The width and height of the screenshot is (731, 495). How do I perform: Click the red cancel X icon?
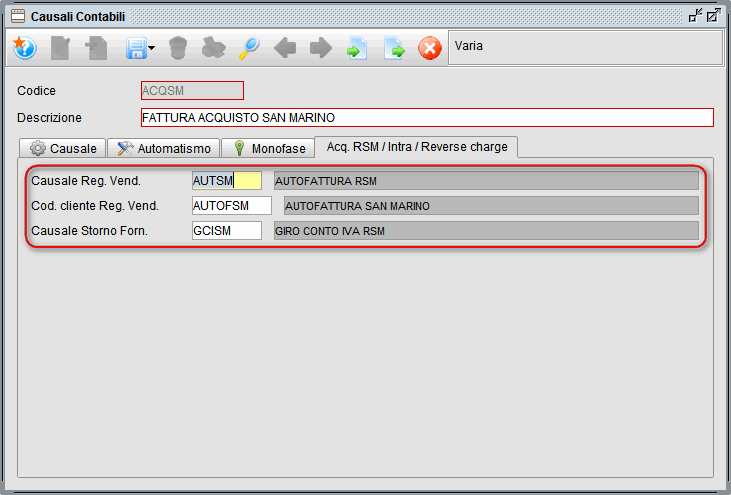click(430, 48)
